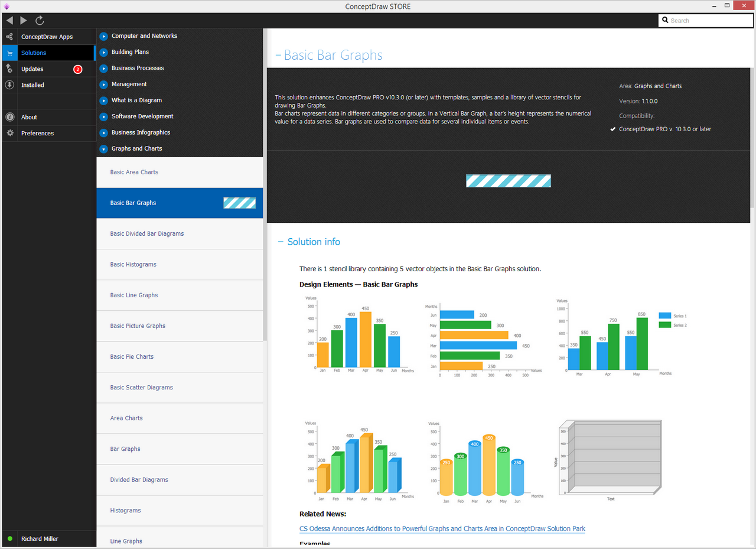
Task: Open the Installed section
Action: [x=48, y=85]
